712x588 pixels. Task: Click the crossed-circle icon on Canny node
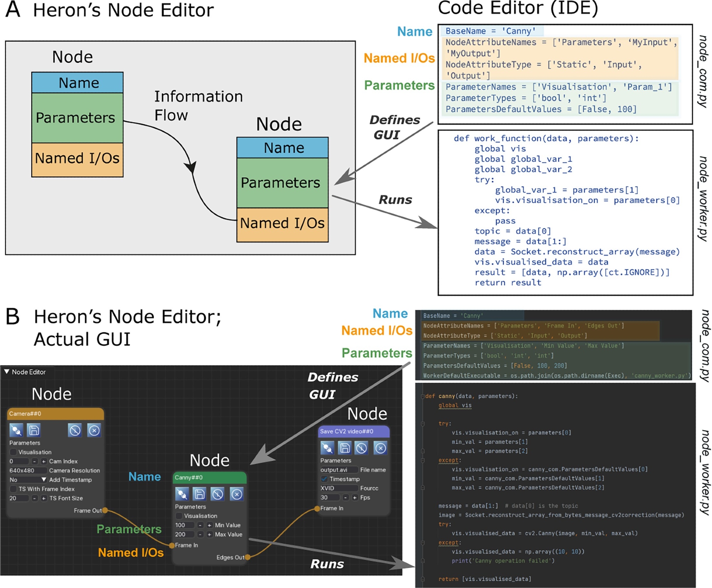point(218,494)
